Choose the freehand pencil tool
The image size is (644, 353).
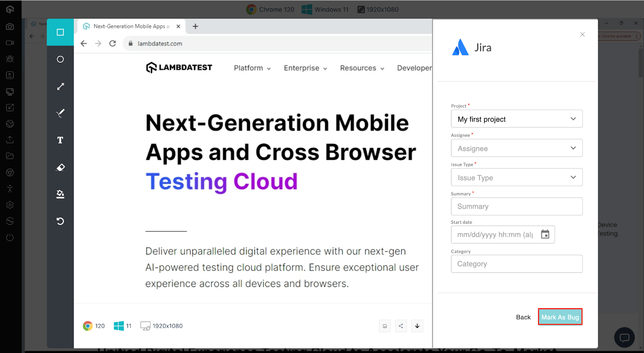(60, 113)
